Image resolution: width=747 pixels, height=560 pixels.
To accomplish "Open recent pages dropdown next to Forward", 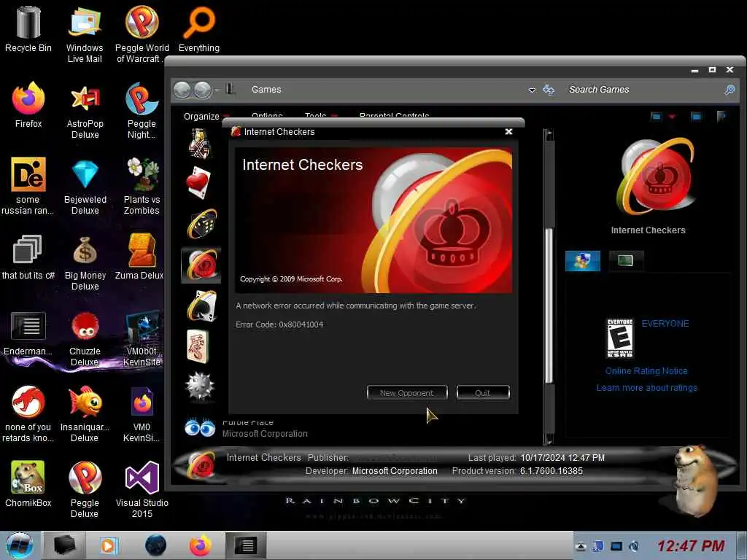I will tap(217, 90).
